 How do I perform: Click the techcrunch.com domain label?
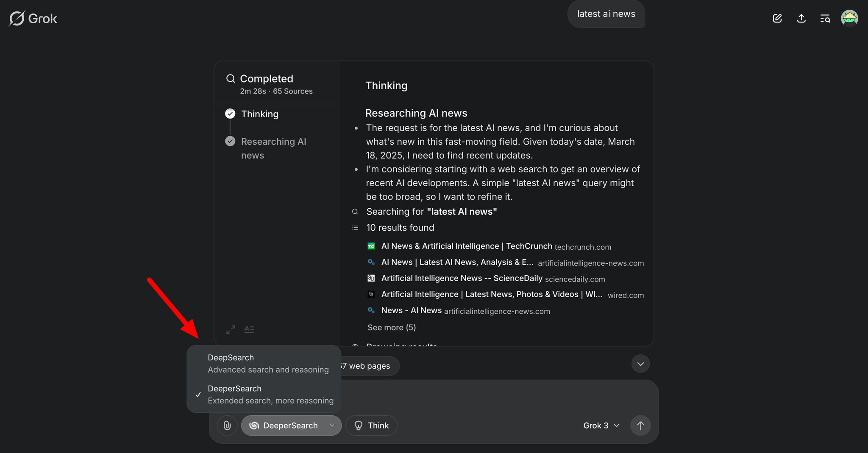click(x=583, y=247)
